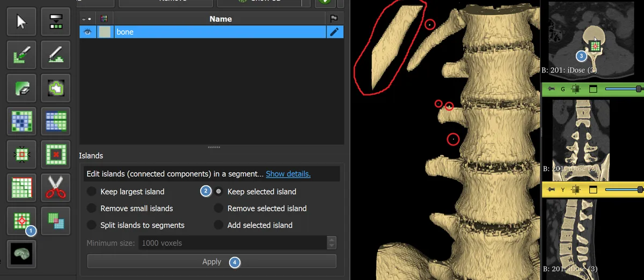Viewport: 644px width, 280px height.
Task: Select the Threshold effect icon
Action: tap(56, 22)
